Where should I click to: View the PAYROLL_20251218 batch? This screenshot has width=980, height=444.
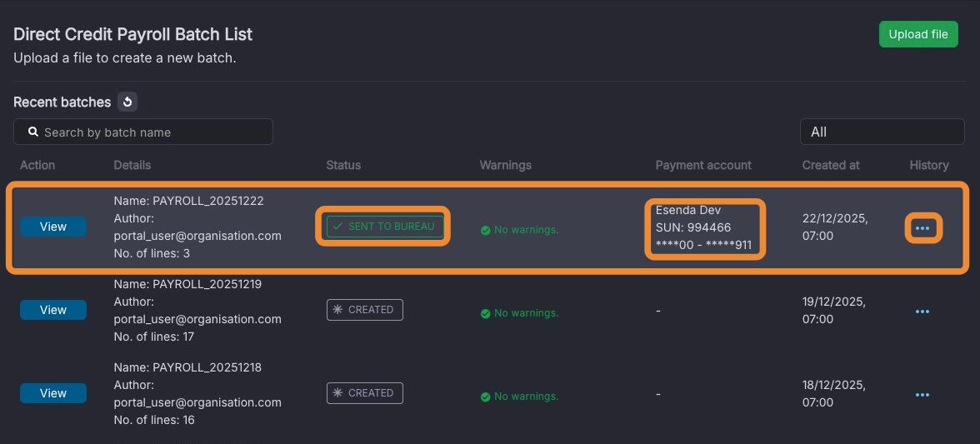[53, 393]
